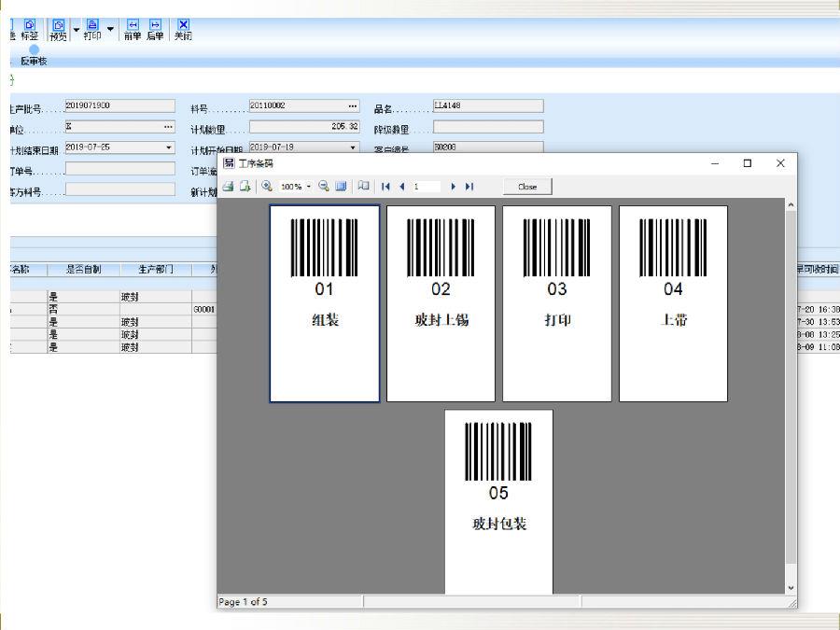Click the 30001 table cell
The image size is (840, 630).
204,309
